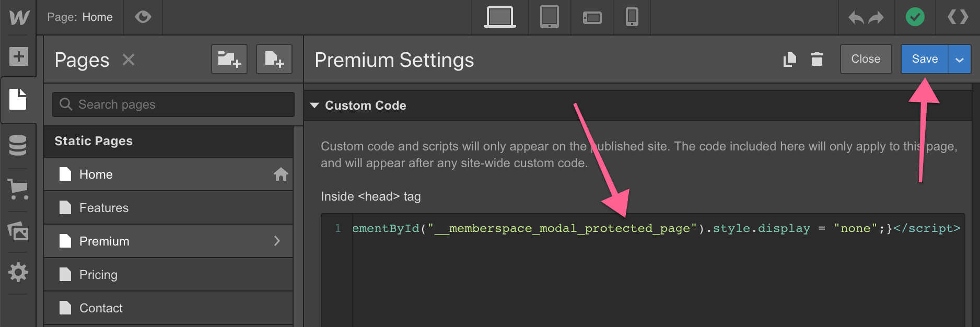Click the Search pages field
The height and width of the screenshot is (327, 980).
click(173, 104)
